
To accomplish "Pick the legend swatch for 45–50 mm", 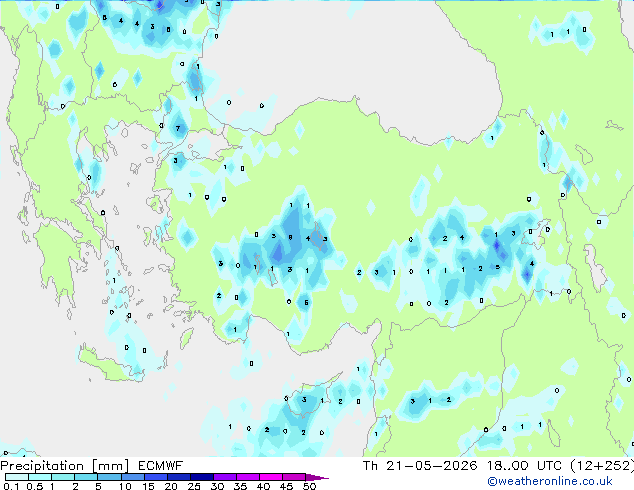I will point(294,477).
